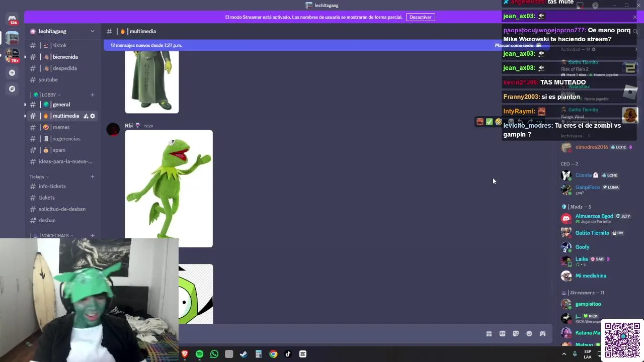React with the green checkmark emoji
This screenshot has width=644, height=362.
pyautogui.click(x=489, y=122)
